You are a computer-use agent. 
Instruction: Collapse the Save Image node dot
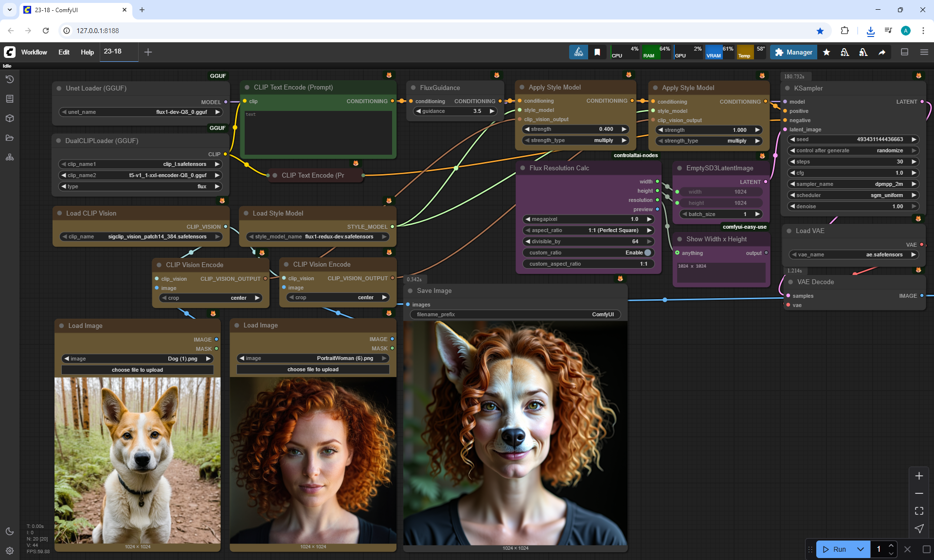click(x=411, y=290)
